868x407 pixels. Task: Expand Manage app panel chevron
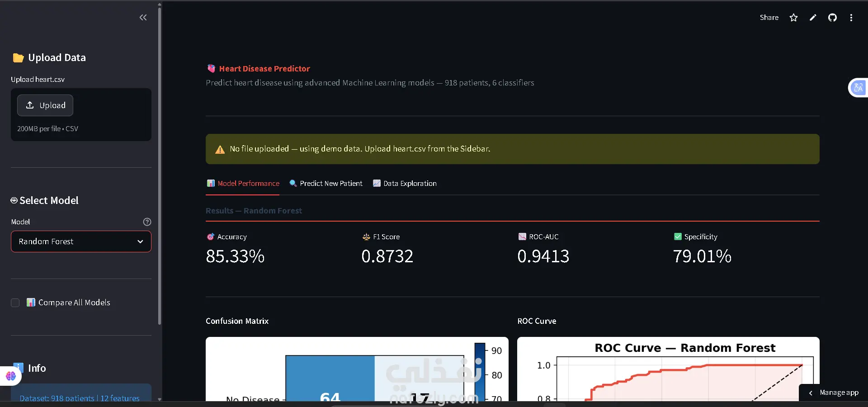click(x=811, y=393)
